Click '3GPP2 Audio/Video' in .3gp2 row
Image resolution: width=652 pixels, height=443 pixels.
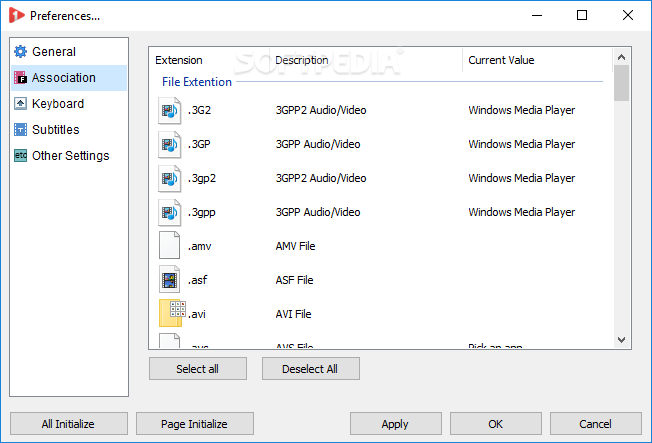[x=321, y=178]
